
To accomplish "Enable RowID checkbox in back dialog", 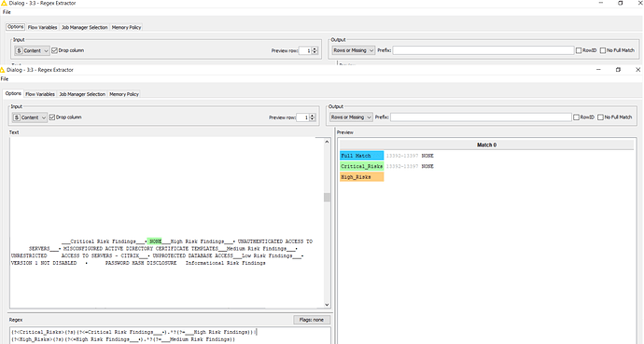I will click(x=579, y=50).
